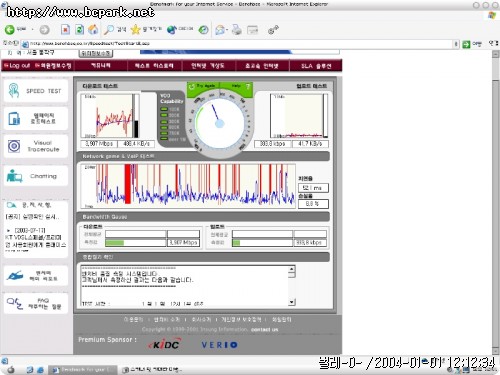Click the Visual Traceroute sidebar label
Viewport: 500px width, 375px height.
[43, 146]
